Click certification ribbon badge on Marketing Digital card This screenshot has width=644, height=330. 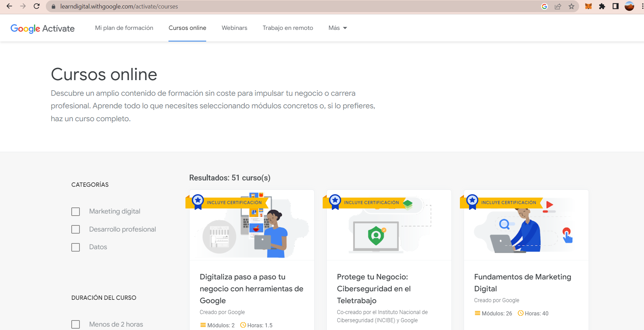click(x=472, y=202)
